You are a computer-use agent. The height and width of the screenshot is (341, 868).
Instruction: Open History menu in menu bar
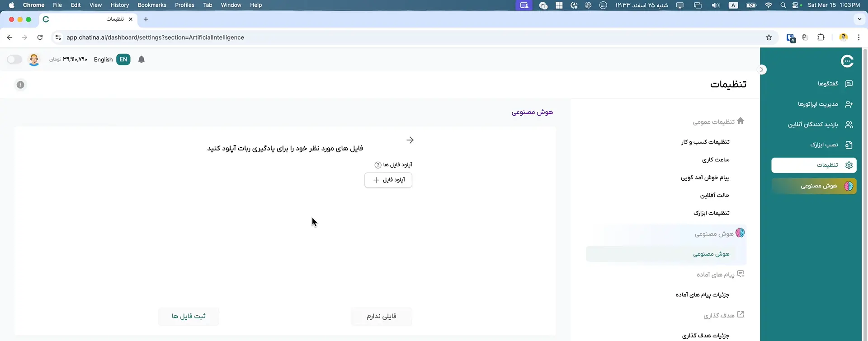click(x=120, y=5)
